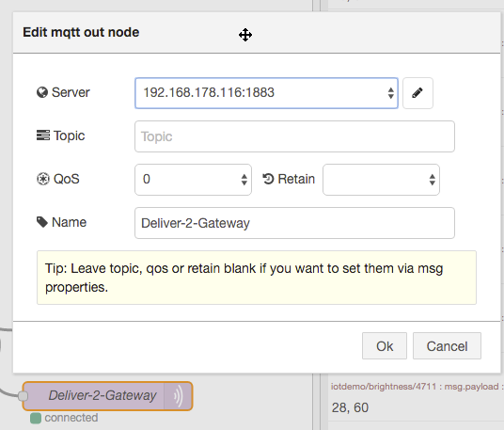The width and height of the screenshot is (504, 430).
Task: Click the QoS asterisk icon
Action: (x=43, y=179)
